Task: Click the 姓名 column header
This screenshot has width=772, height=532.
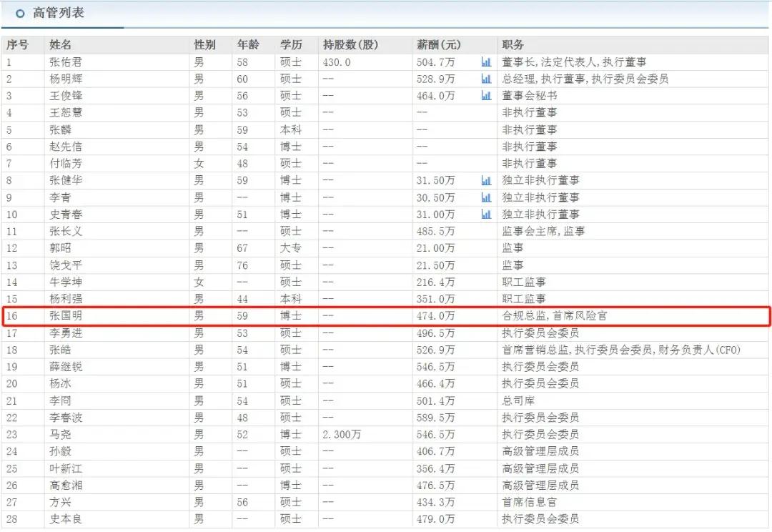Action: coord(60,44)
